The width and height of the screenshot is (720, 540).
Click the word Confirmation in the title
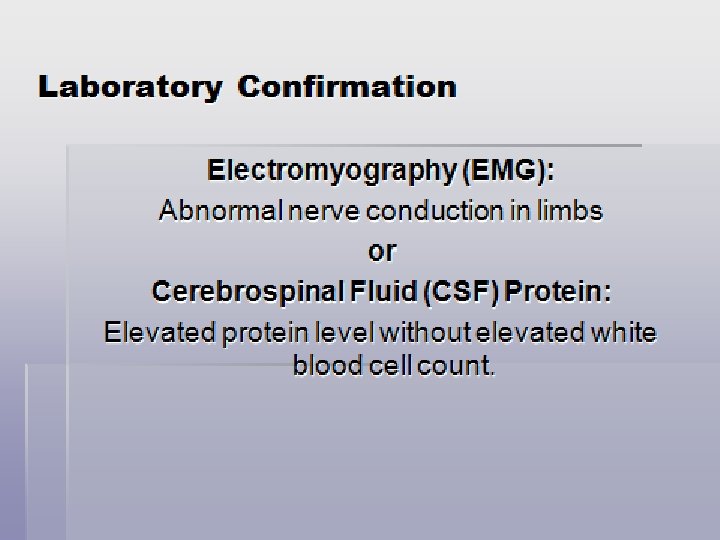(x=347, y=86)
